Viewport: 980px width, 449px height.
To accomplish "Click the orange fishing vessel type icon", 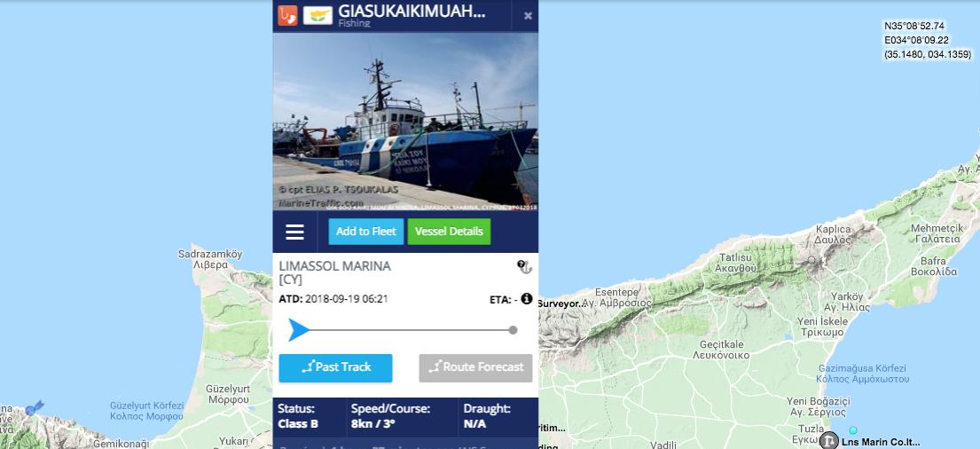I will (287, 15).
